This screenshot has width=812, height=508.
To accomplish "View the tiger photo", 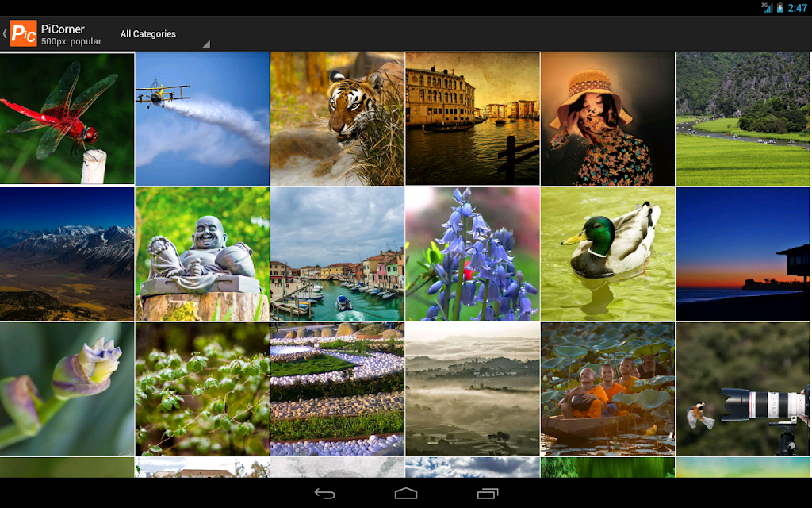I will [337, 119].
